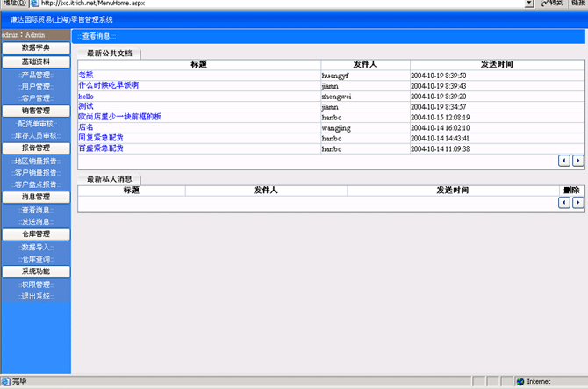Open the hello document link

click(x=86, y=97)
